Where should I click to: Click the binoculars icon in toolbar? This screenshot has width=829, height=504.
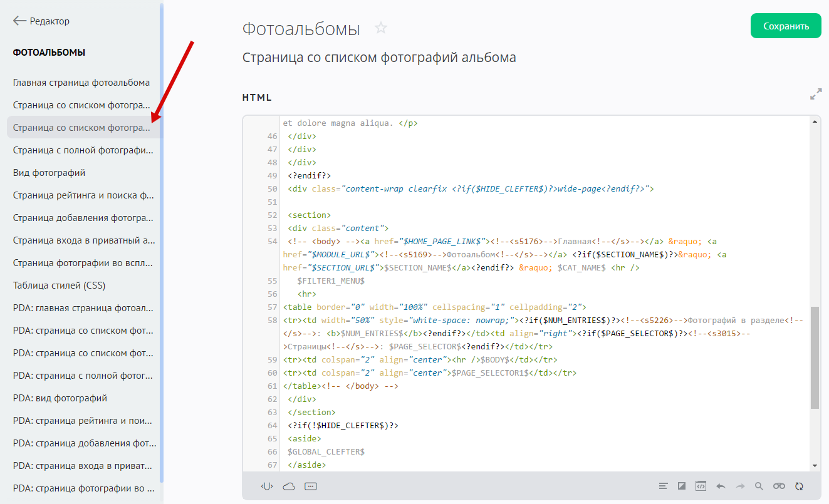779,486
